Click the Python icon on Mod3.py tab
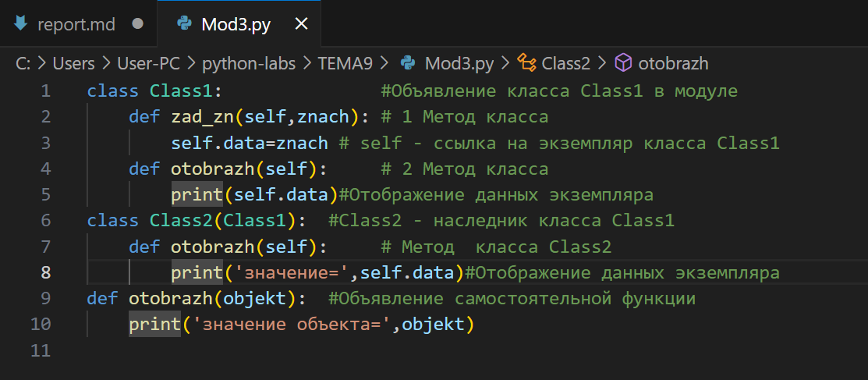 click(185, 24)
